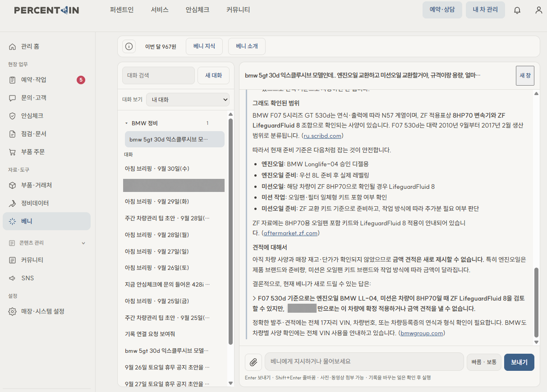Screen dimensions: 547x392
Task: Click the cart icon for 부품 주문
Action: pos(13,152)
